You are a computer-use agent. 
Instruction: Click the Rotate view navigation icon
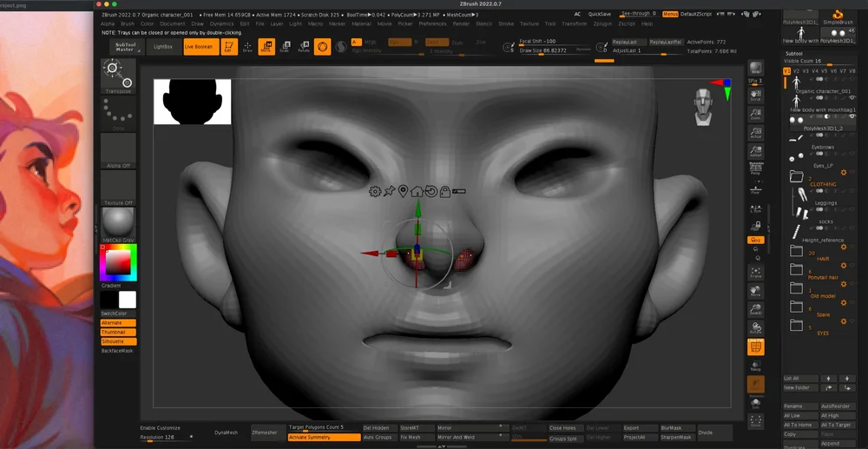coord(756,328)
